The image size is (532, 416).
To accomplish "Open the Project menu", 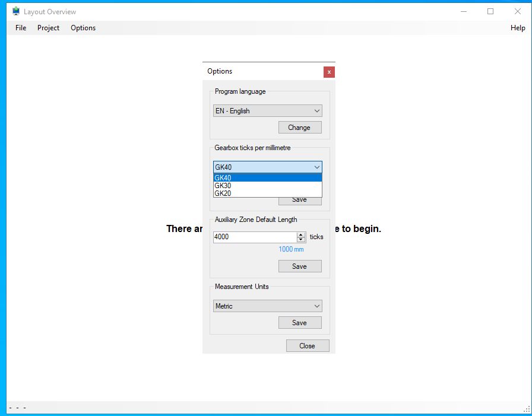I will 48,28.
